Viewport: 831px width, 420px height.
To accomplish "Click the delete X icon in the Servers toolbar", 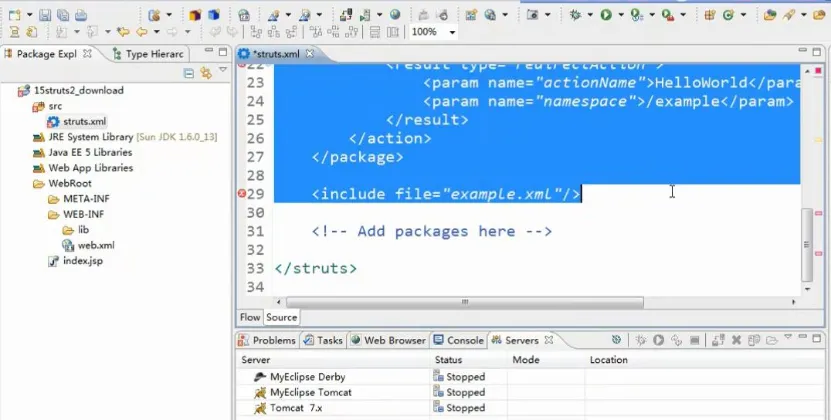I will [736, 340].
